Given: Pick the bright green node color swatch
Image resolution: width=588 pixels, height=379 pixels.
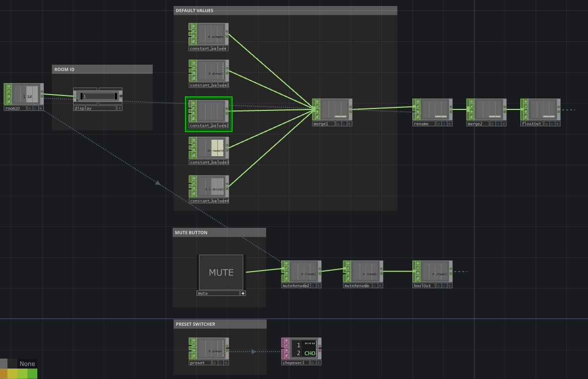Looking at the screenshot, I should click(x=32, y=374).
